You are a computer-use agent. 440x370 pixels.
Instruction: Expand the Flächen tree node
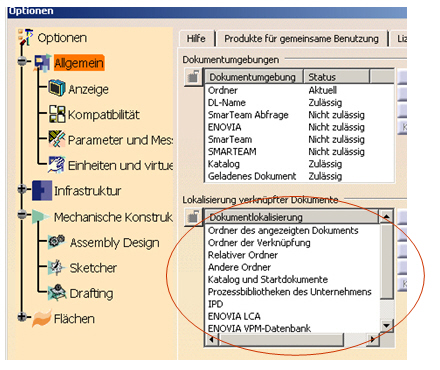[x=22, y=317]
